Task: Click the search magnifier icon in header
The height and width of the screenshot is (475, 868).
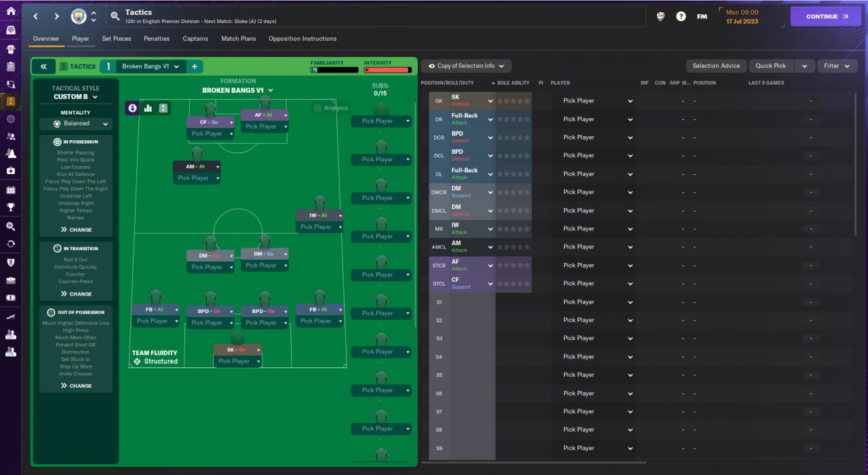Action: point(115,16)
